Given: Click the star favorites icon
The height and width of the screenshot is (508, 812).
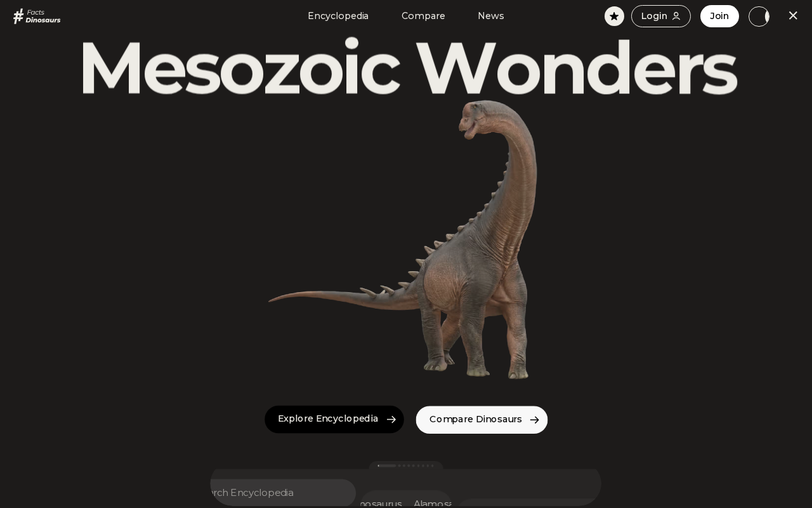Looking at the screenshot, I should point(614,16).
